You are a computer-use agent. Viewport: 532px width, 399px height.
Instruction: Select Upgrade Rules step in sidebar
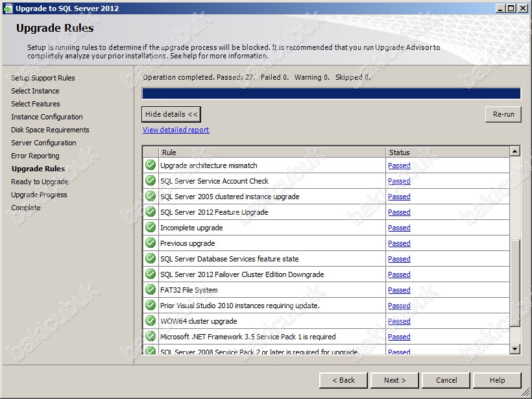(38, 169)
